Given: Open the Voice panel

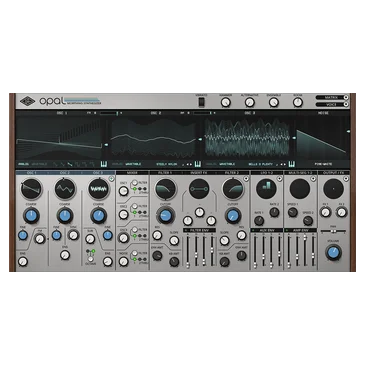Looking at the screenshot, I should tap(332, 104).
